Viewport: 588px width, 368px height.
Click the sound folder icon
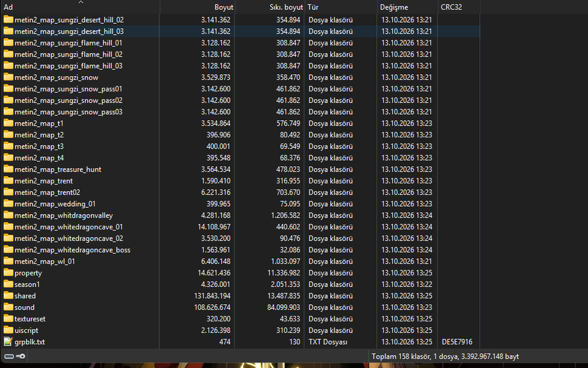click(x=8, y=307)
